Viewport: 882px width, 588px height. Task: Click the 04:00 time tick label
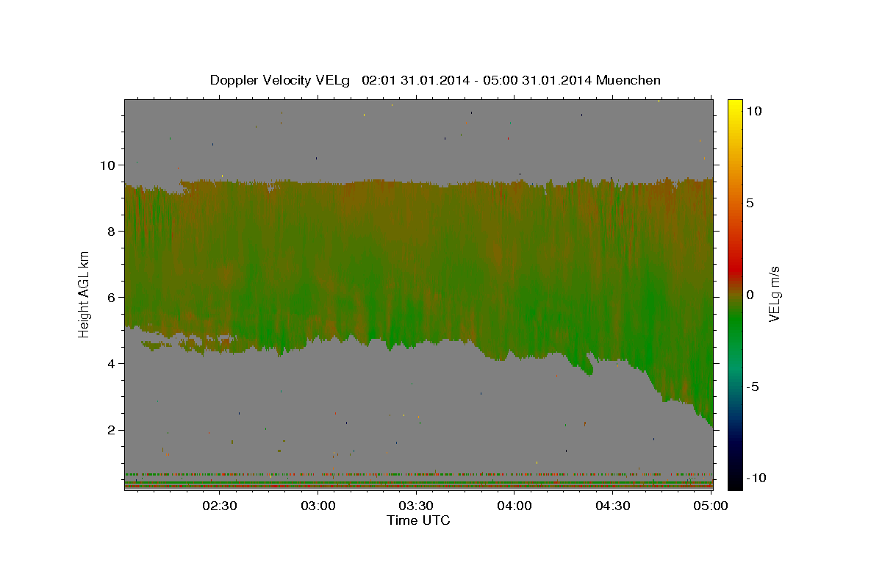tap(514, 506)
